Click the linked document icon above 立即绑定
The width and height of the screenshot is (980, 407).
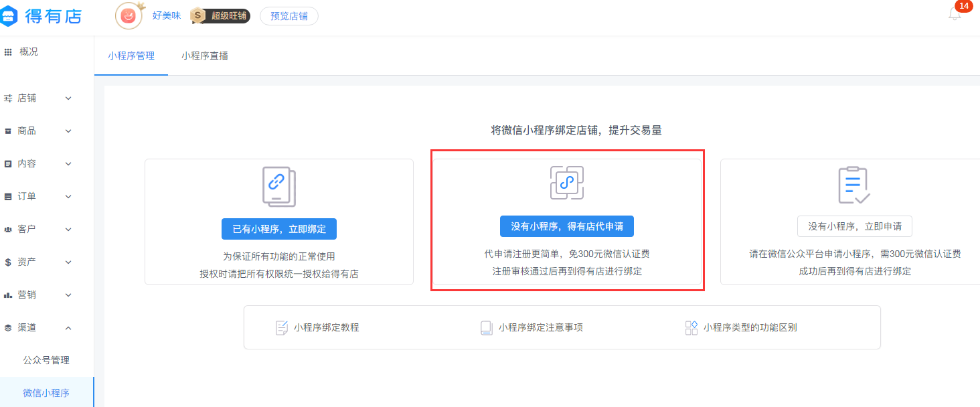(278, 186)
